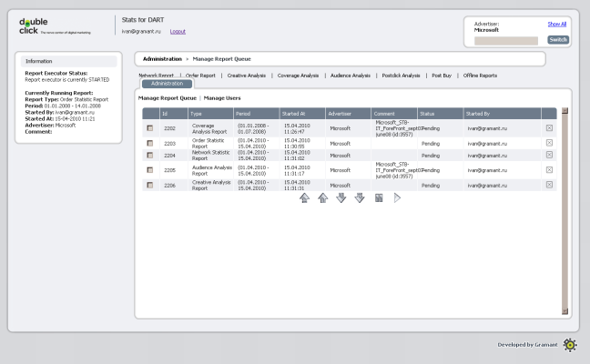Click the Status column header
This screenshot has height=364, width=590.
[441, 114]
